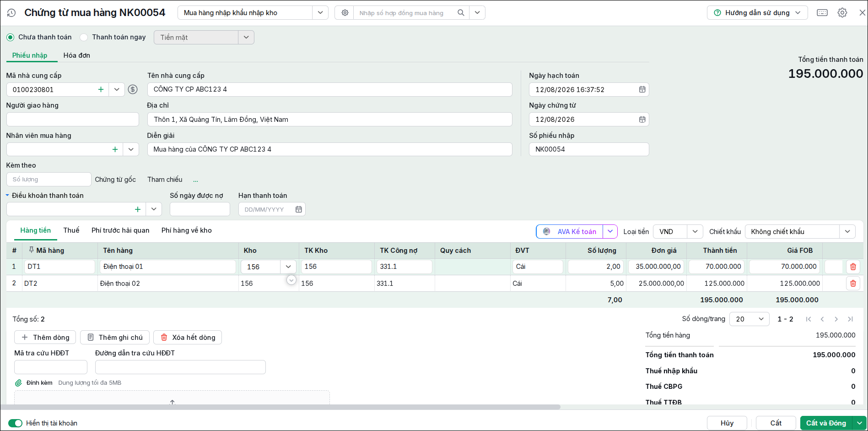
Task: Click horizontal scrollbar at bottom
Action: pos(280,407)
